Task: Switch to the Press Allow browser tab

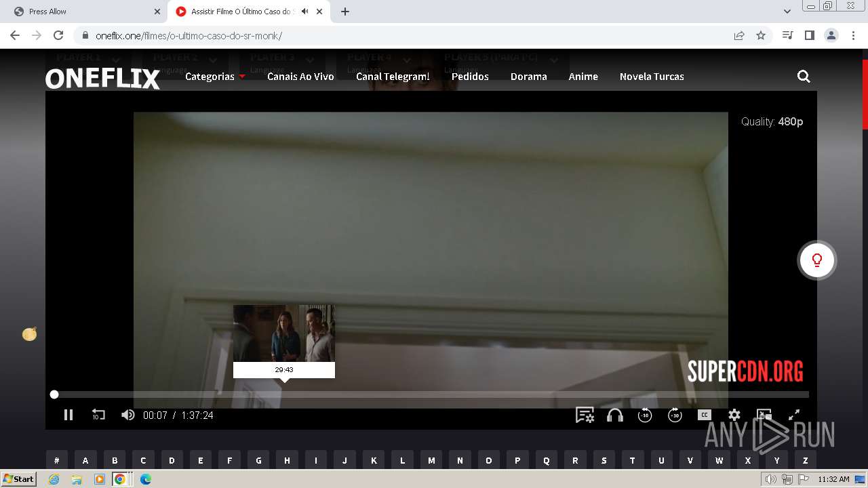Action: coord(85,12)
